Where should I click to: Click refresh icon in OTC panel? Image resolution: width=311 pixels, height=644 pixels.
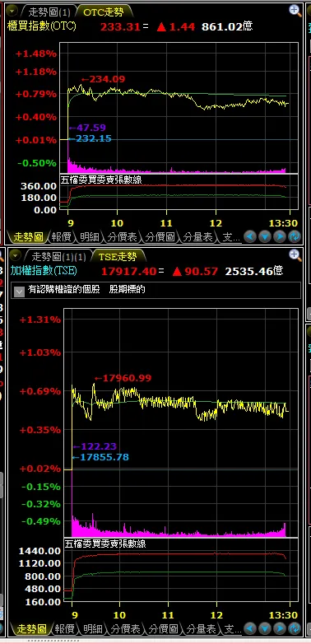[295, 236]
